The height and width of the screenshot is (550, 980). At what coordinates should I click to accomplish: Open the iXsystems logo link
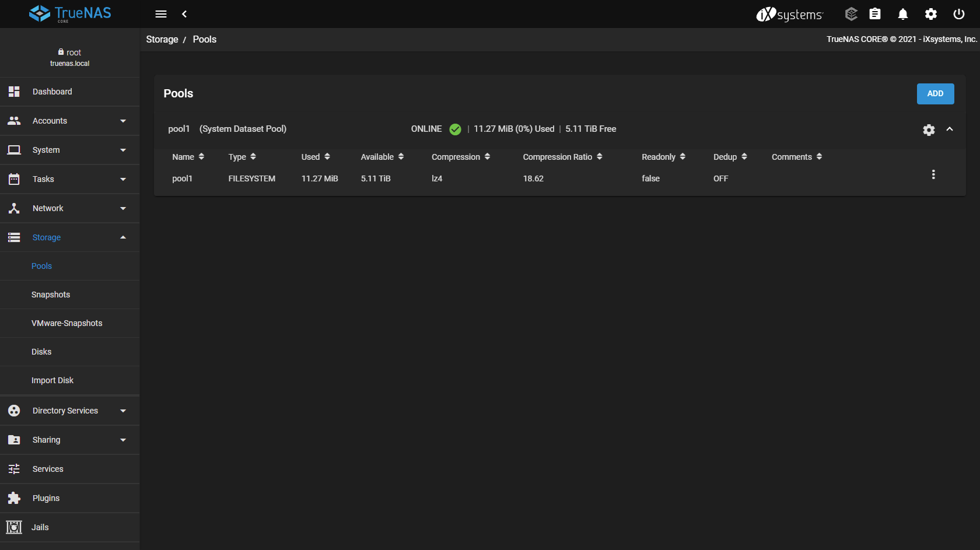pyautogui.click(x=789, y=14)
